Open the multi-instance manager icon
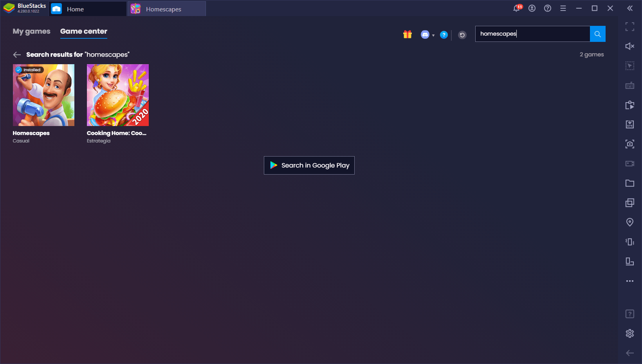642x364 pixels. (630, 203)
